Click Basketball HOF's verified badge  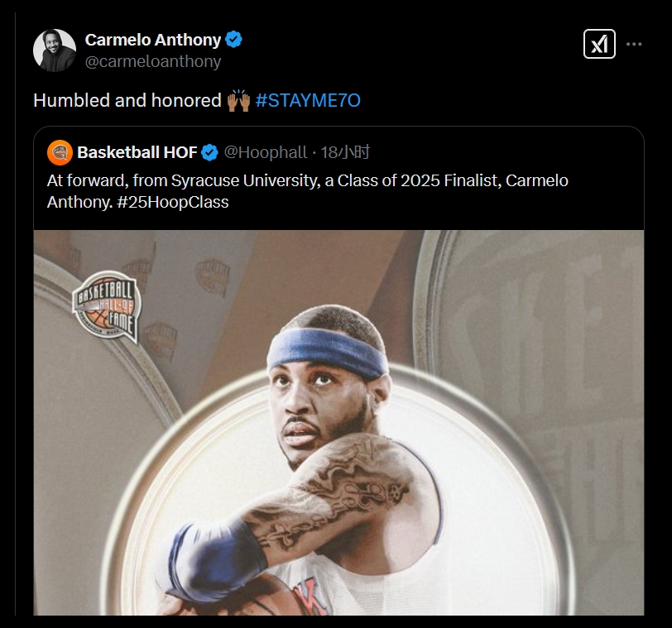(x=209, y=152)
